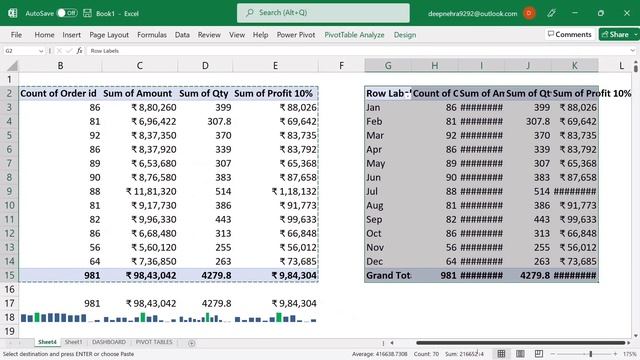Click the sparkline under Count of Order id
The height and width of the screenshot is (360, 640).
click(x=60, y=318)
